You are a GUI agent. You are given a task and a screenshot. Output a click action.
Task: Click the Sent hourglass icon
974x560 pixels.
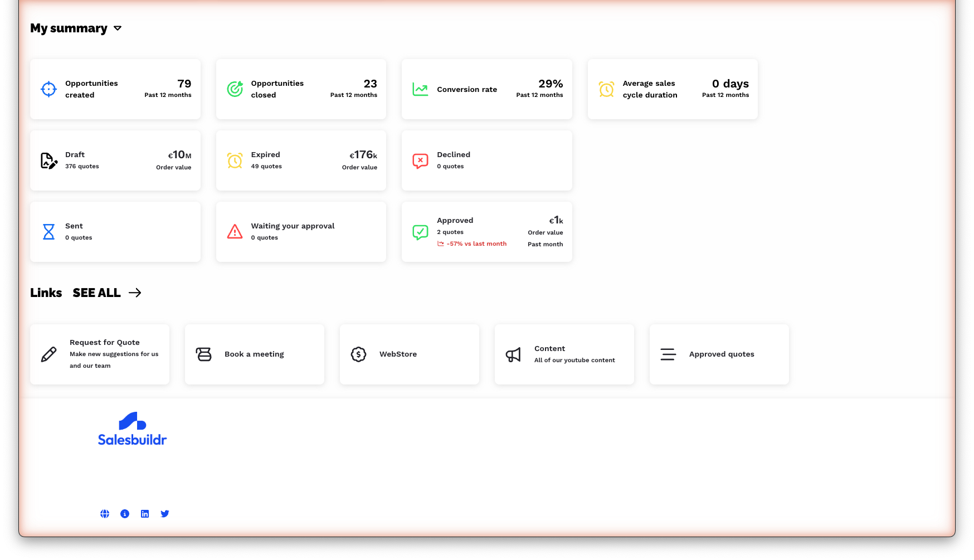click(x=49, y=232)
